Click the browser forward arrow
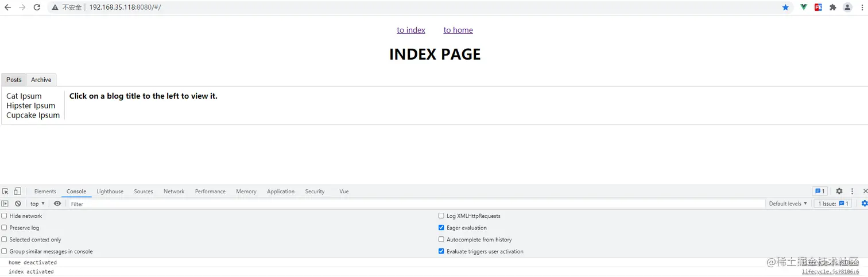 22,7
